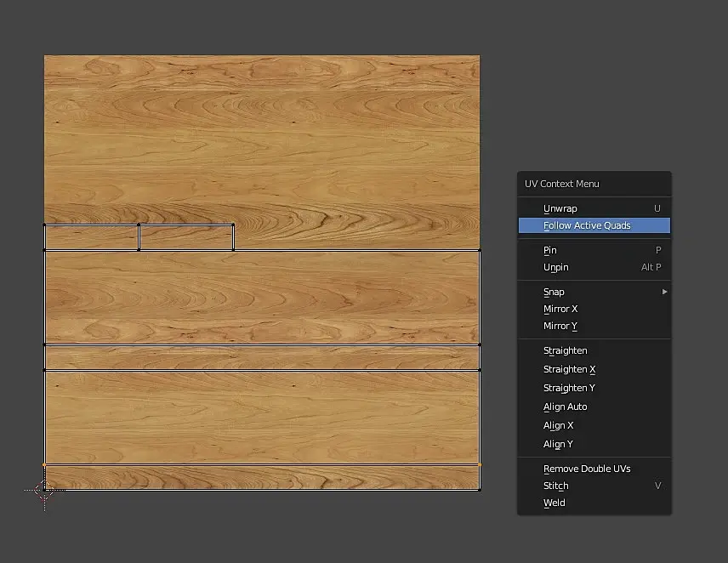Select the orange UV vertex on the left edge

pyautogui.click(x=44, y=464)
